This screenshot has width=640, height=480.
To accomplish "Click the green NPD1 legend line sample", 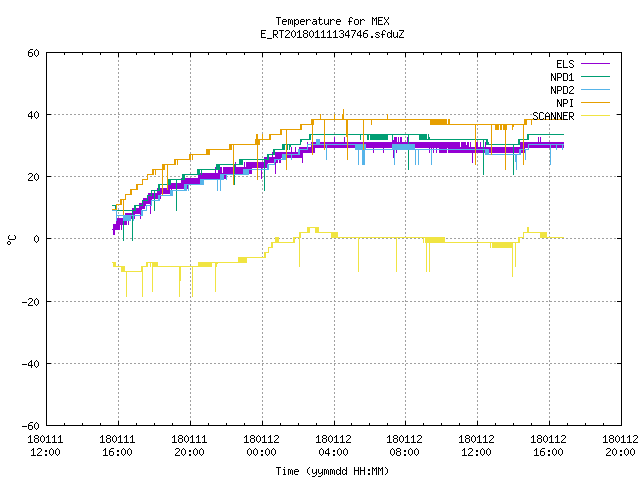I will pyautogui.click(x=595, y=77).
